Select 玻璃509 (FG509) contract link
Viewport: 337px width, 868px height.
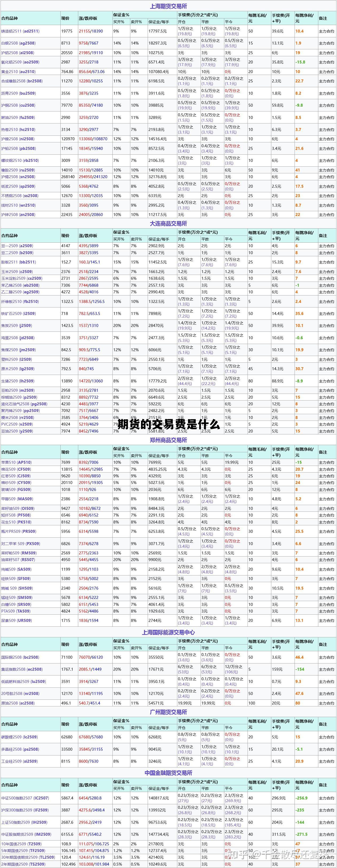pos(16,489)
